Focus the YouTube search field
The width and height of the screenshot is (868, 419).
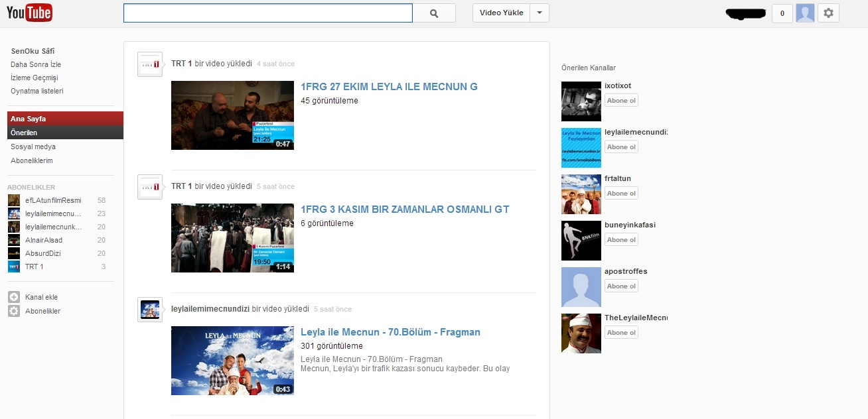click(x=268, y=13)
